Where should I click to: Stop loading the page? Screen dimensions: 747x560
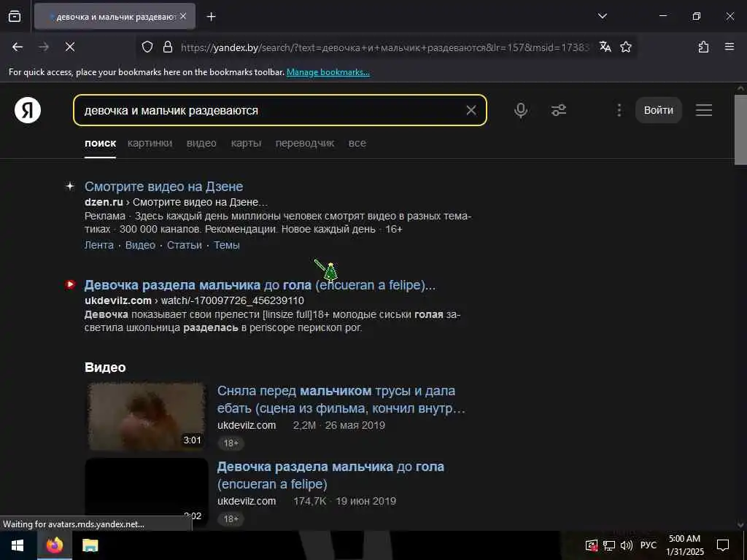click(70, 47)
